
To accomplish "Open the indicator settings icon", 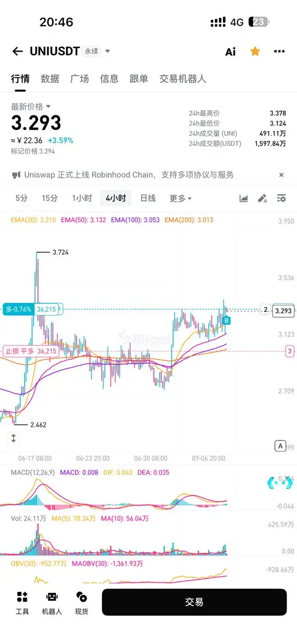I will point(281,199).
